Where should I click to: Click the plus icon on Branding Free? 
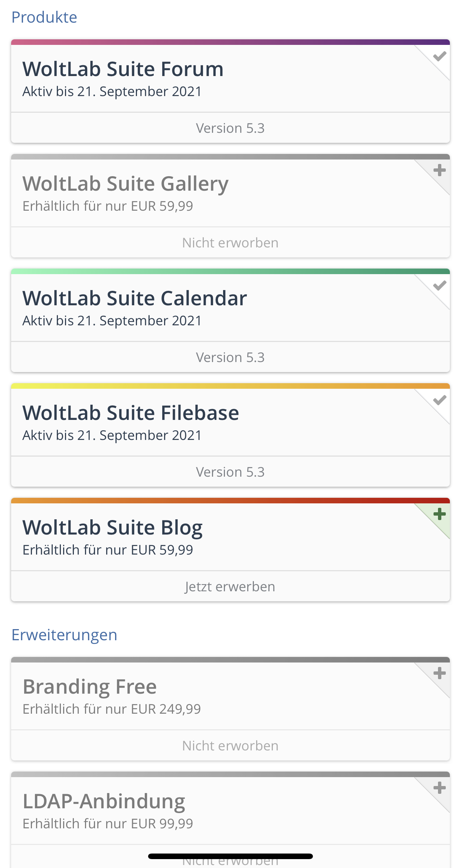click(439, 673)
